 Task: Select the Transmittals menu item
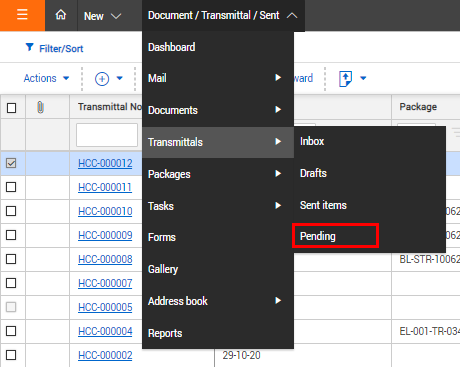[218, 142]
